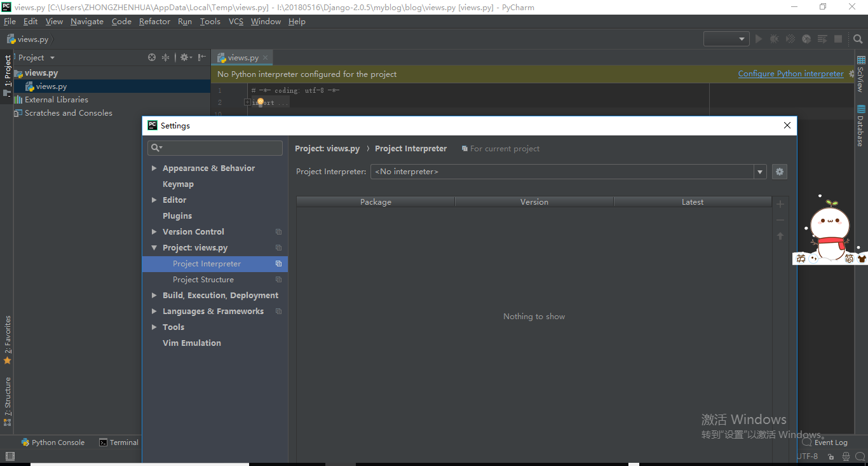Open interpreter gear button in Settings
868x466 pixels.
(x=780, y=172)
